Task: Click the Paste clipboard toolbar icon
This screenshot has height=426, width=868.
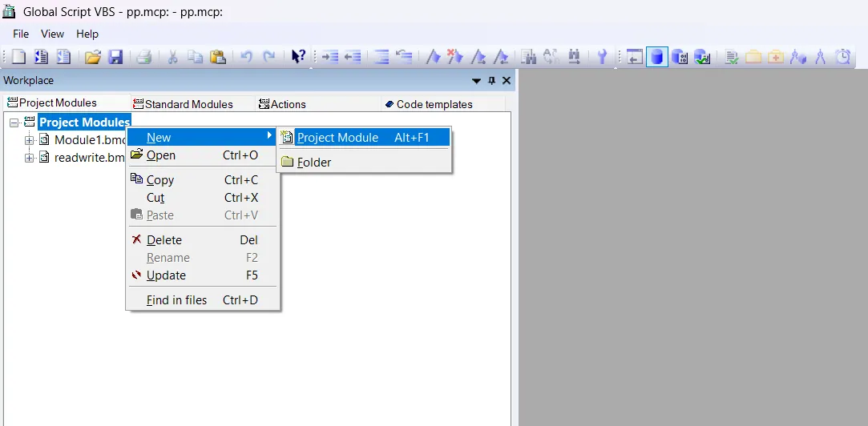Action: pyautogui.click(x=217, y=56)
